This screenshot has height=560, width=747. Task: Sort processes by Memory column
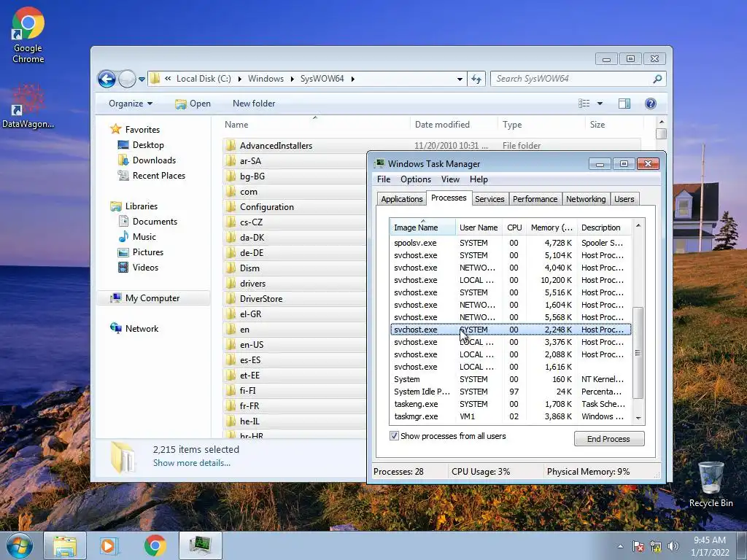[551, 227]
